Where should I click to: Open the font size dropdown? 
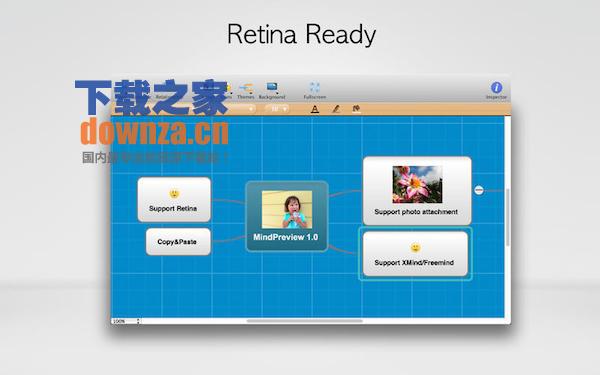(x=277, y=109)
